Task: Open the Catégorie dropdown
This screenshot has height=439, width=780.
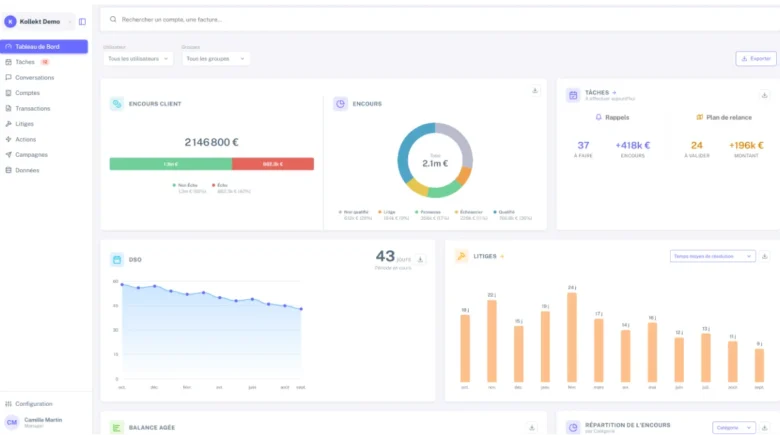Action: tap(734, 428)
